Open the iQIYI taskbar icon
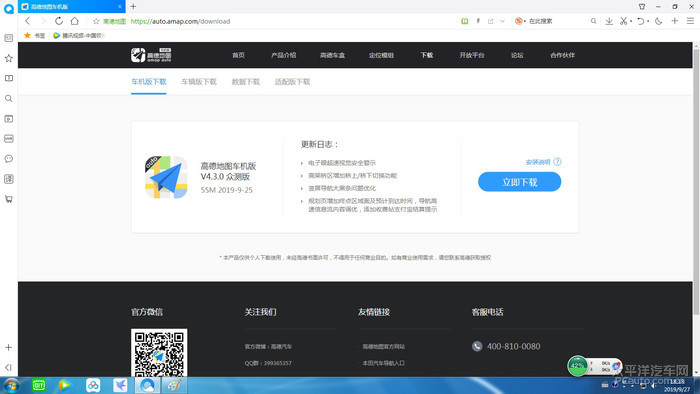700x394 pixels. (x=39, y=386)
